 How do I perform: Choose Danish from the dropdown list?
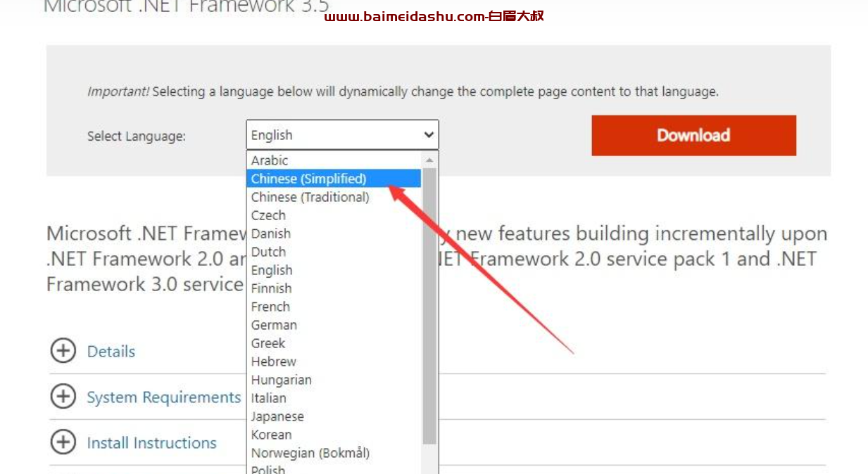(x=334, y=233)
